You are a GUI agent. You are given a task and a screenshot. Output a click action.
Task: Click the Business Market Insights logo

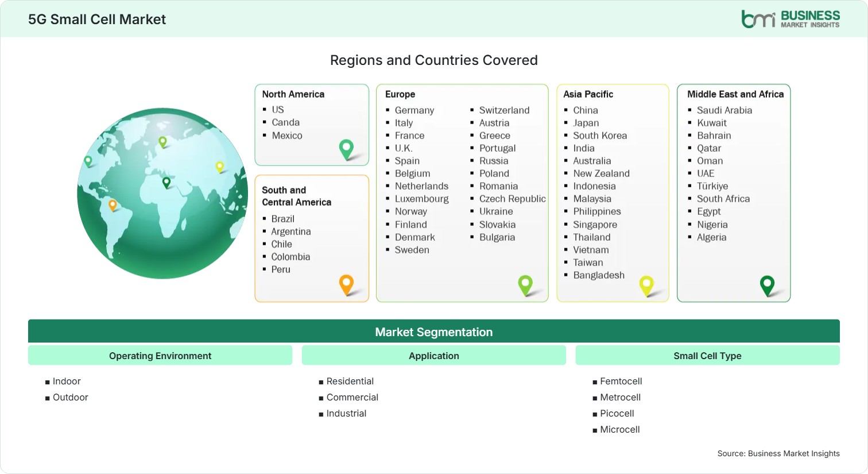tap(790, 19)
